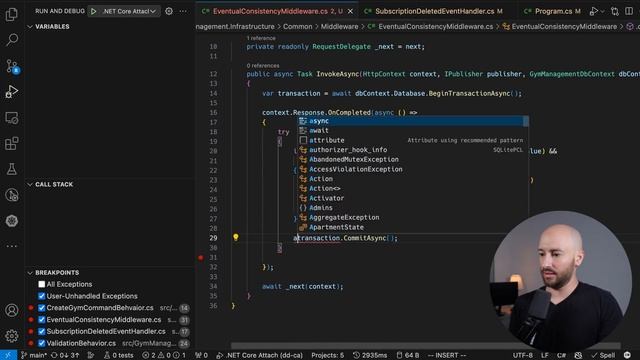Switch to Program.cs tab
The height and width of the screenshot is (360, 640).
(x=553, y=11)
